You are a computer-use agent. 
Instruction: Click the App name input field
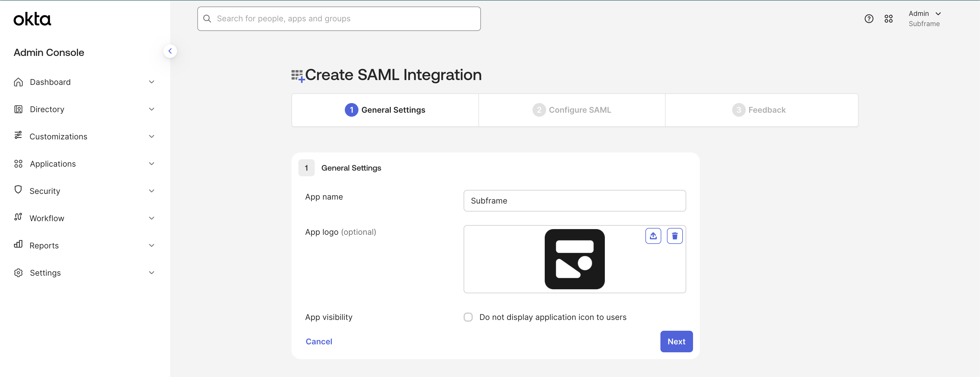click(x=575, y=201)
